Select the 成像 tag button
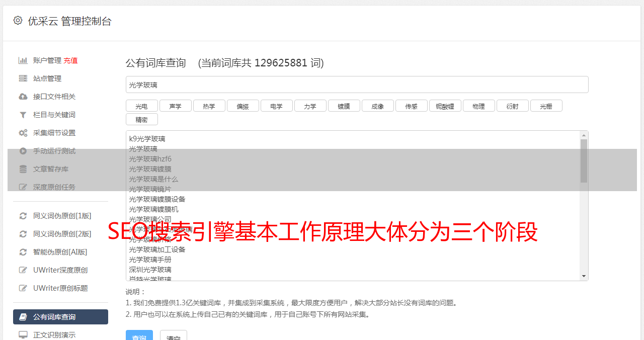This screenshot has width=644, height=340. (x=377, y=106)
